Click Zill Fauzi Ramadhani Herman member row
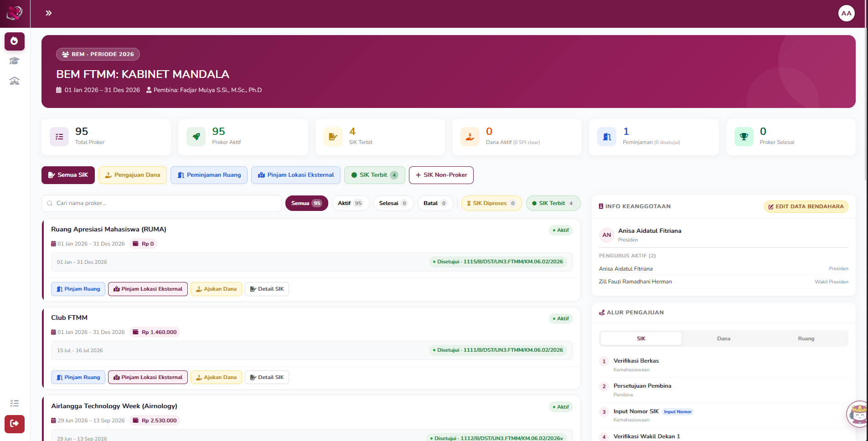Screen dimensions: 868x441 (x=723, y=282)
